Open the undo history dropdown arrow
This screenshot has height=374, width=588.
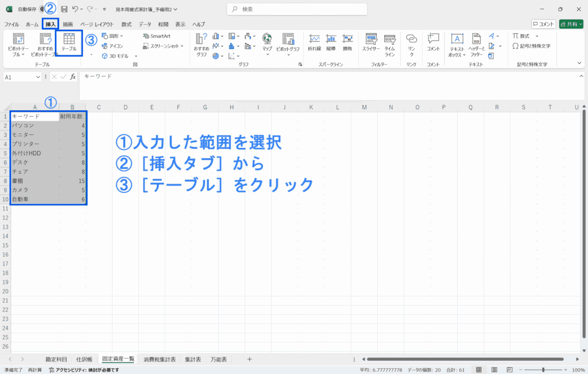pos(82,9)
